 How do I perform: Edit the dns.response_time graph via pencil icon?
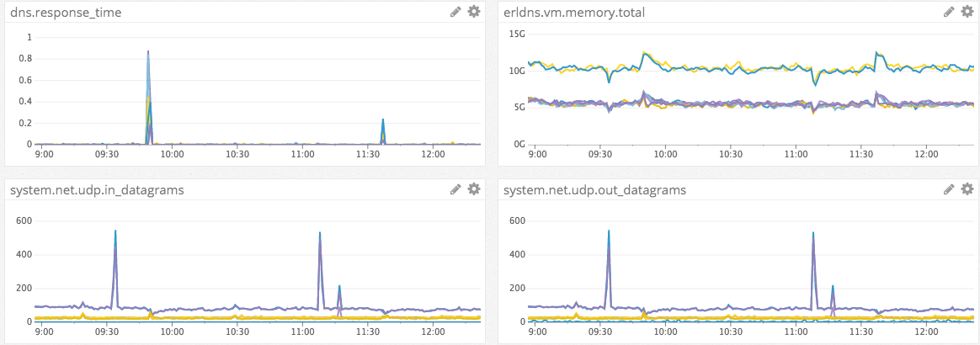click(x=455, y=11)
